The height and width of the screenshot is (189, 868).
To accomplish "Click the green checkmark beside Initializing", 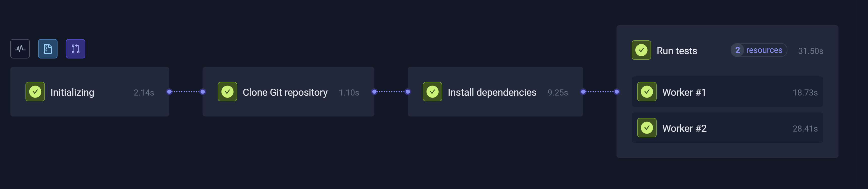I will [35, 92].
